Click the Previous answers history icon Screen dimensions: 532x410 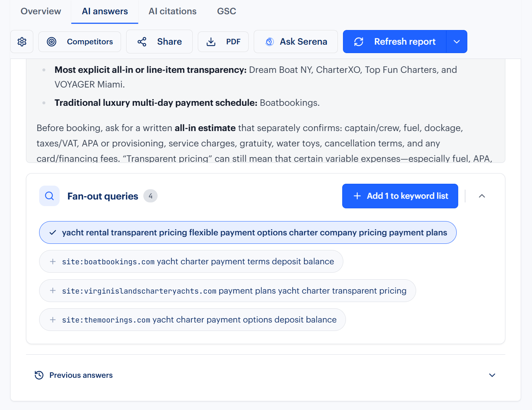[39, 375]
